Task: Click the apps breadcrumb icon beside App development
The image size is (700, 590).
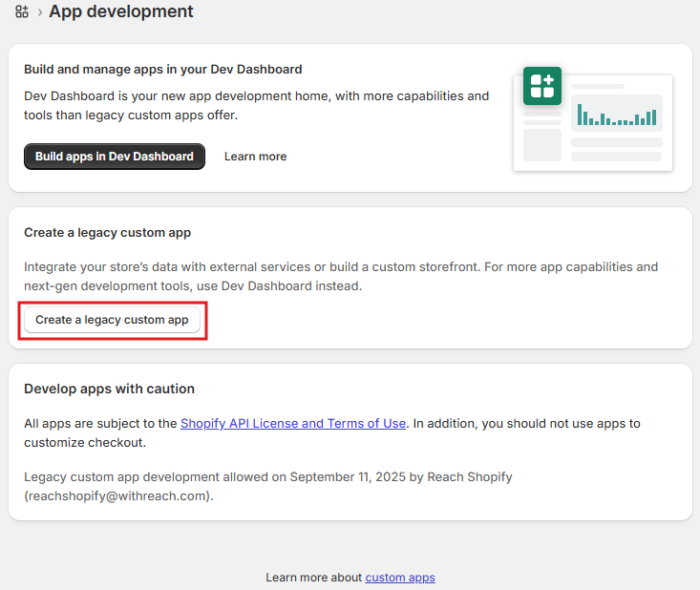Action: (22, 11)
